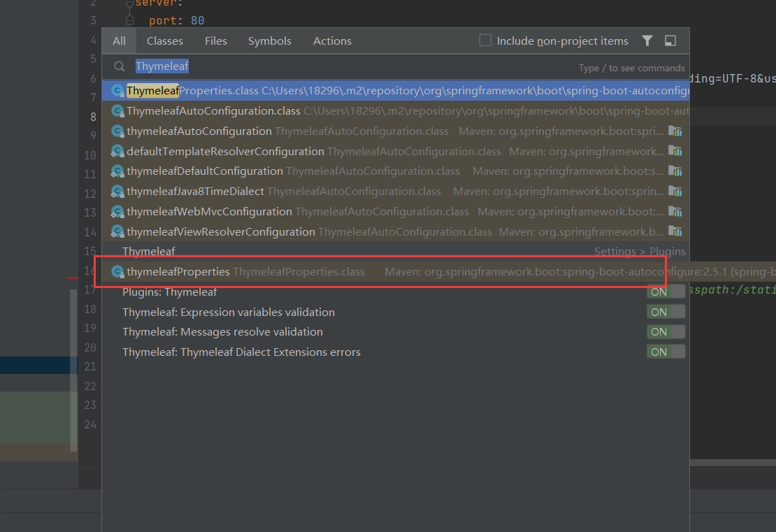Select defaultTemplateResolverConfiguration result
The image size is (776, 532).
click(396, 152)
